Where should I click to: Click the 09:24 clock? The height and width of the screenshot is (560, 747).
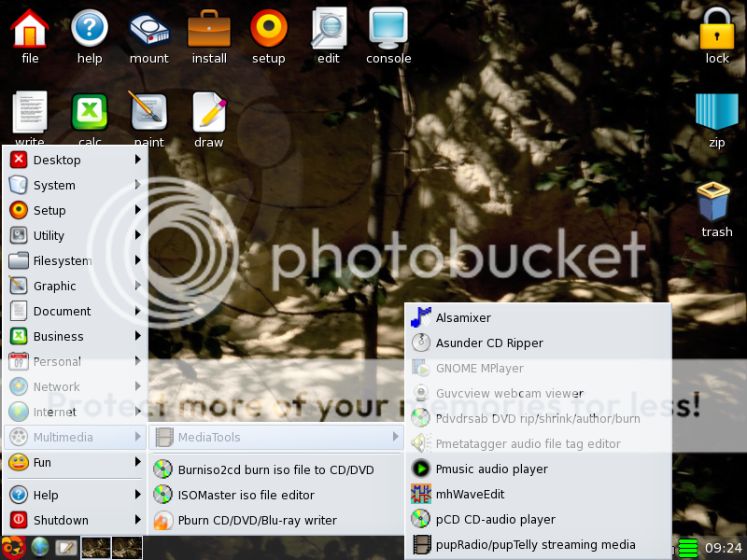coord(723,548)
